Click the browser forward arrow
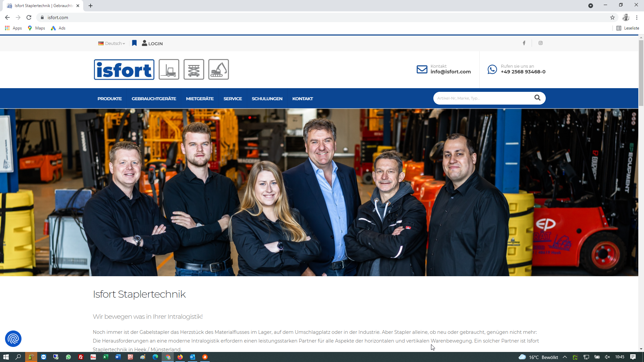Screen dimensions: 644x362 tap(18, 17)
